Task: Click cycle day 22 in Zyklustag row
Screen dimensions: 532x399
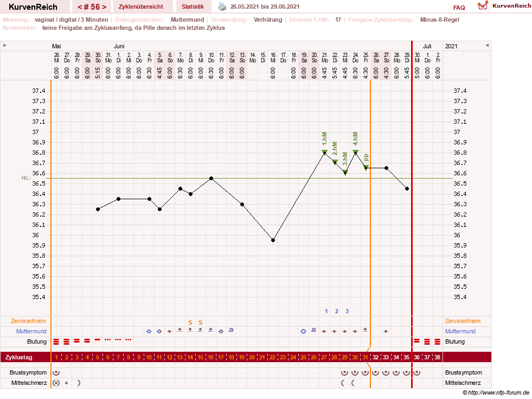Action: coord(272,357)
